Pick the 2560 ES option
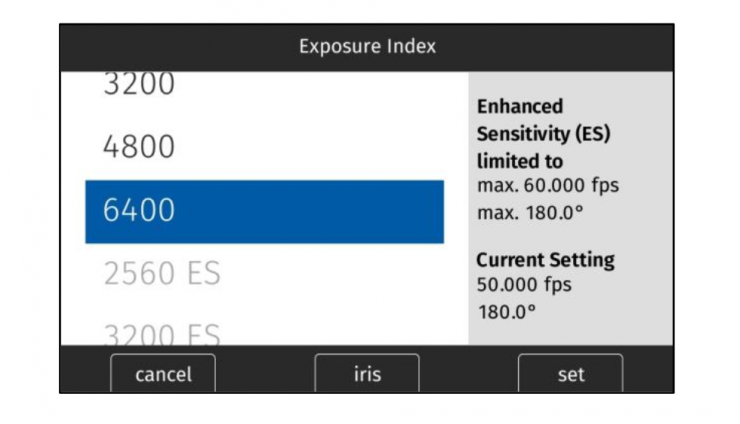Viewport: 740px width, 424px height. click(x=161, y=273)
